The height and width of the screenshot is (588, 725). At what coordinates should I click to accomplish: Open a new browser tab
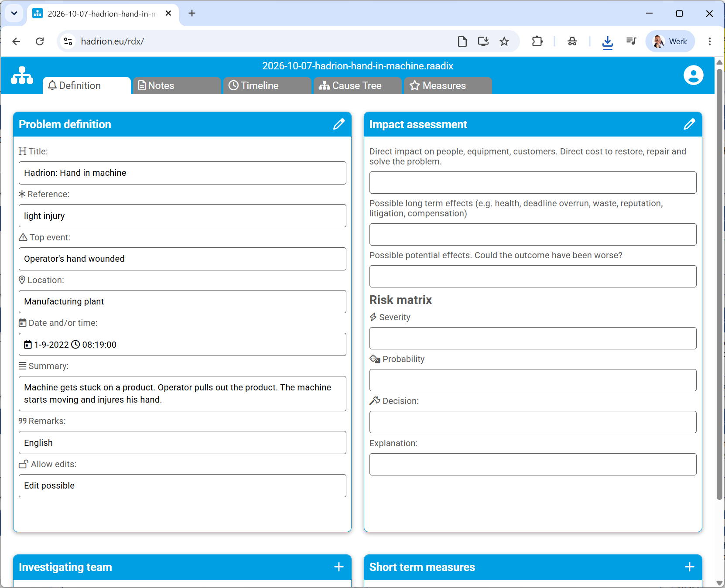(x=192, y=14)
